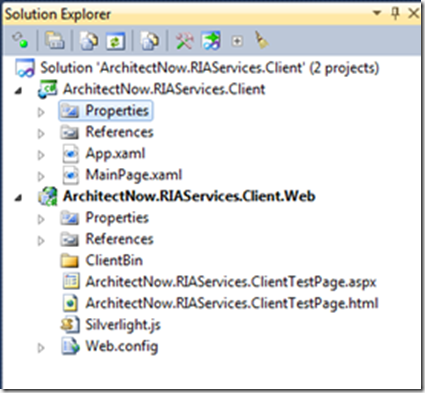Click the MainPage.xaml file icon
Viewport: 425px width, 393px height.
click(71, 176)
